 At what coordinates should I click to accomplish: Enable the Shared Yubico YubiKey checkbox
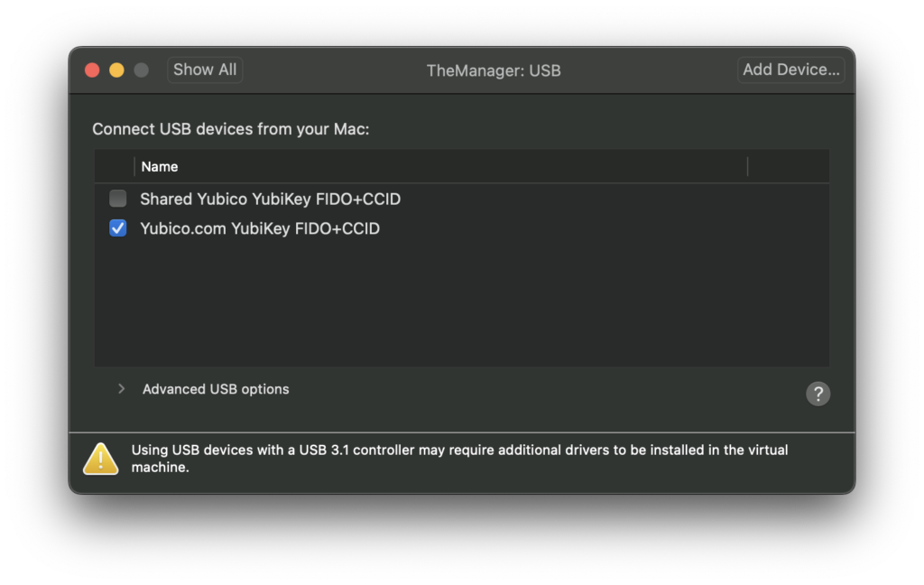click(x=118, y=199)
